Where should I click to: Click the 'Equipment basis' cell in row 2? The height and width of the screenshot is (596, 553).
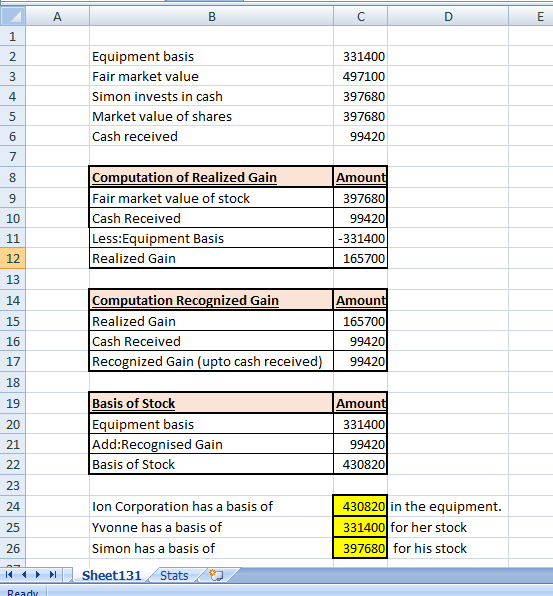[x=211, y=56]
